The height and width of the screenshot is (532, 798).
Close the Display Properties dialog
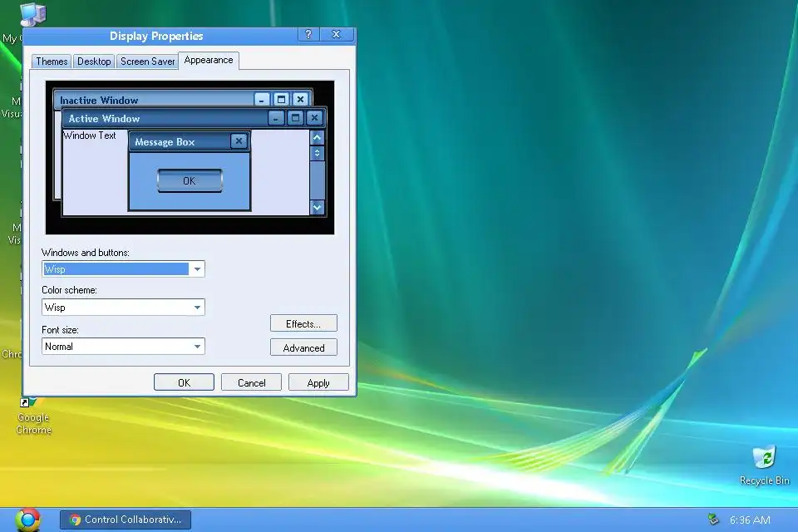(336, 34)
